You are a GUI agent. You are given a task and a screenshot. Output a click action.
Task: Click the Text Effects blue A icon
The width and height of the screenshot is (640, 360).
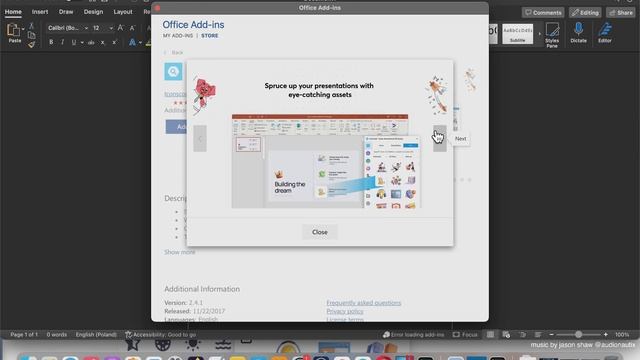(x=132, y=42)
